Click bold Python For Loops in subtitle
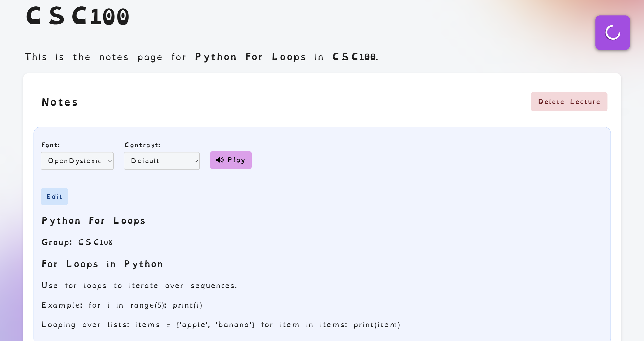Viewport: 644px width, 341px height. [250, 57]
